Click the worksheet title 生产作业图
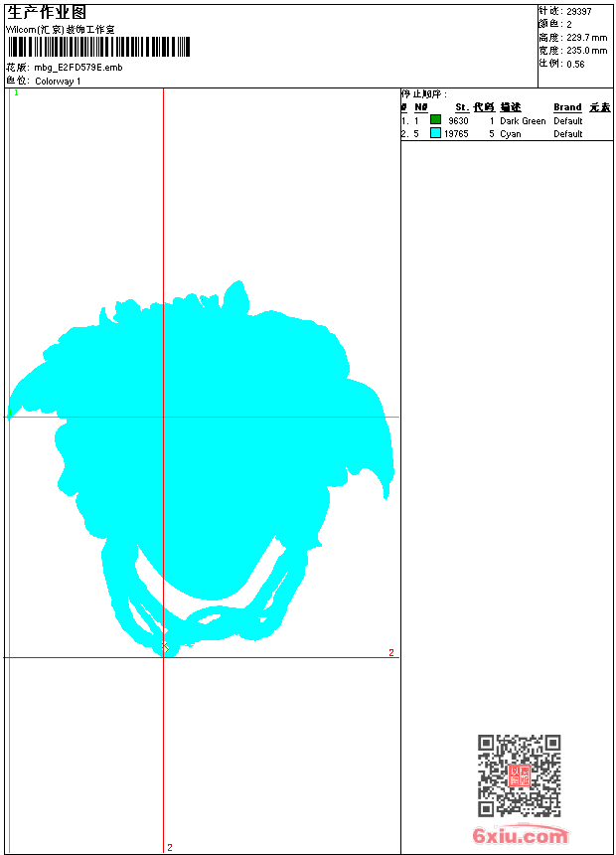This screenshot has width=616, height=855. [x=47, y=13]
